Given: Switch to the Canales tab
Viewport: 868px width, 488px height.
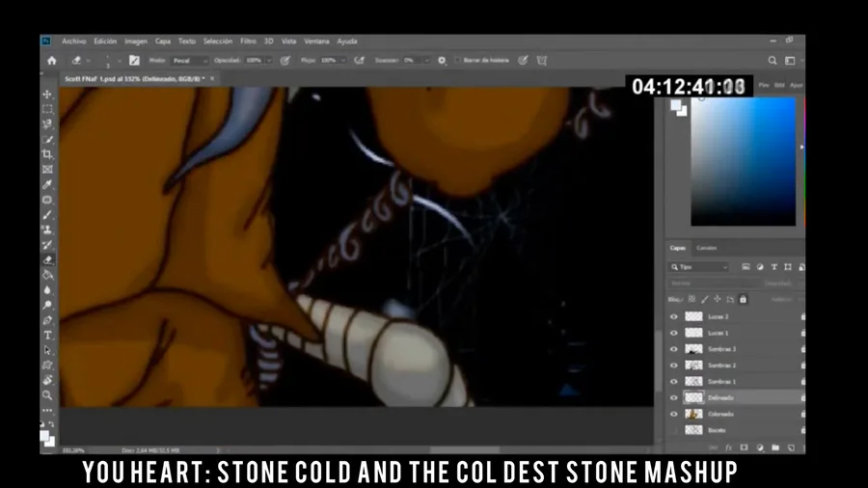Looking at the screenshot, I should [706, 248].
